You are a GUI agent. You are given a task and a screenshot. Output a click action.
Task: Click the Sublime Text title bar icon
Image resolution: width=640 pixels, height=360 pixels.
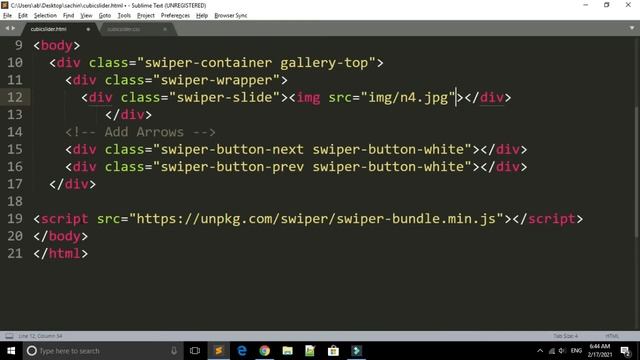pyautogui.click(x=5, y=5)
